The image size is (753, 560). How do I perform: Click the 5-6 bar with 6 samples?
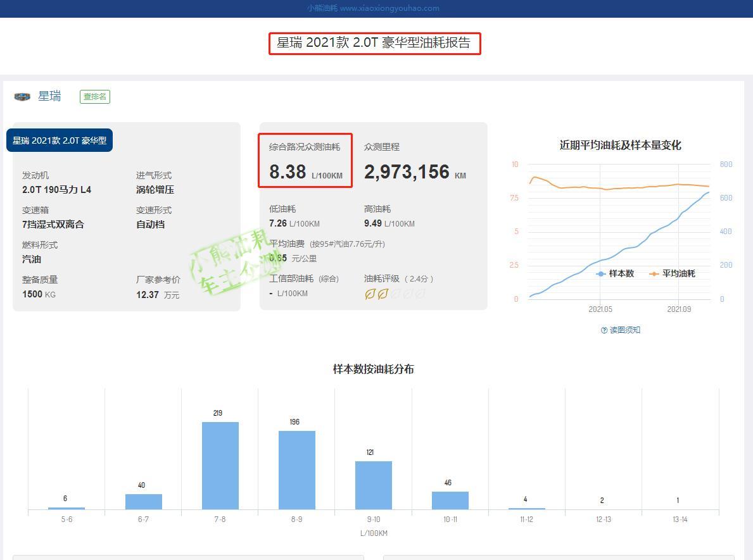(x=66, y=508)
